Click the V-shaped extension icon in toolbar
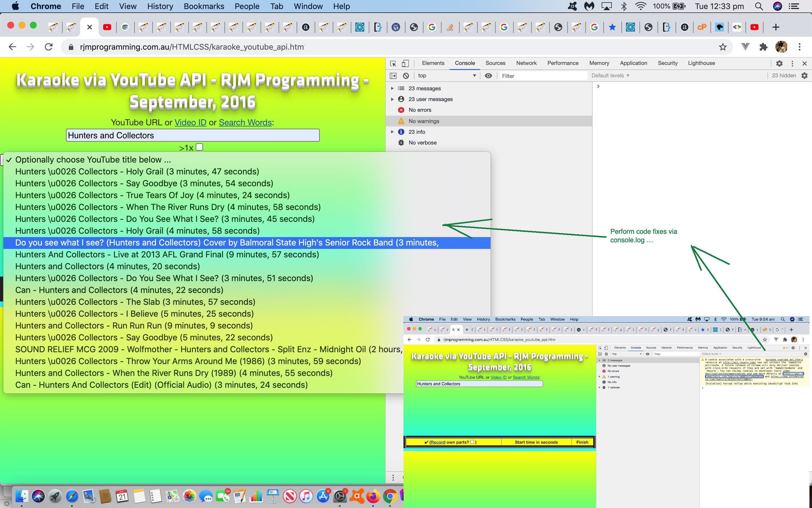812x508 pixels. [745, 47]
